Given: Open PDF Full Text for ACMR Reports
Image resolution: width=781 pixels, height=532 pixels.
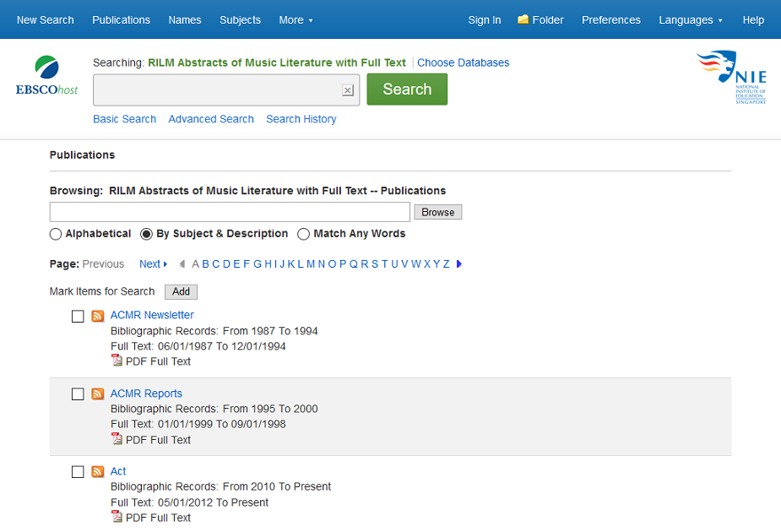Looking at the screenshot, I should click(x=158, y=440).
